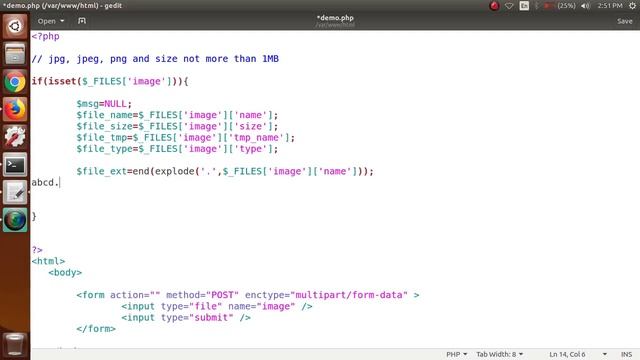Click the $file_ext=end(explode line
The image size is (640, 360).
point(225,171)
